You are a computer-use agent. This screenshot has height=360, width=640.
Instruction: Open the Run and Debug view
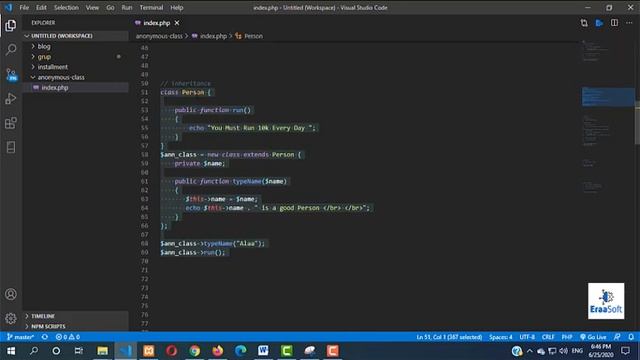tap(11, 98)
